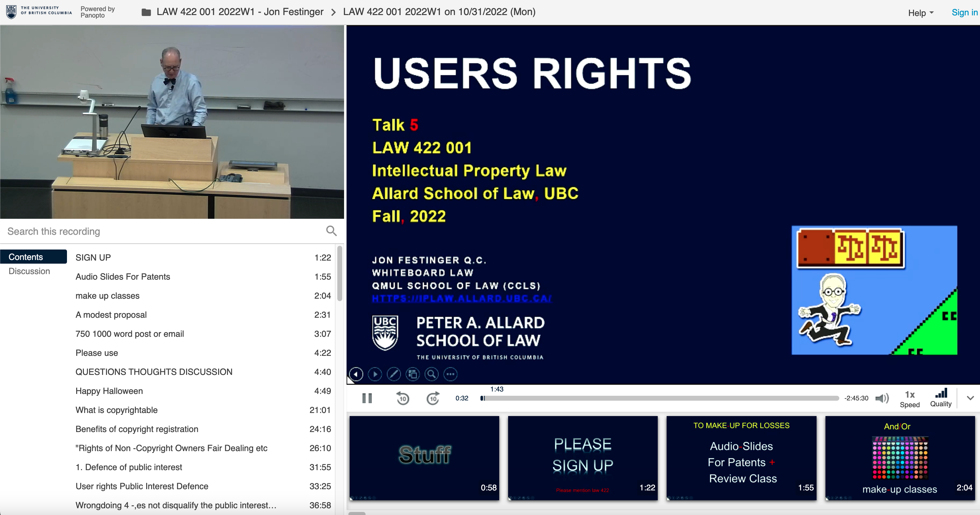Click the lecturer camera video pane
This screenshot has height=515, width=980.
(x=172, y=122)
